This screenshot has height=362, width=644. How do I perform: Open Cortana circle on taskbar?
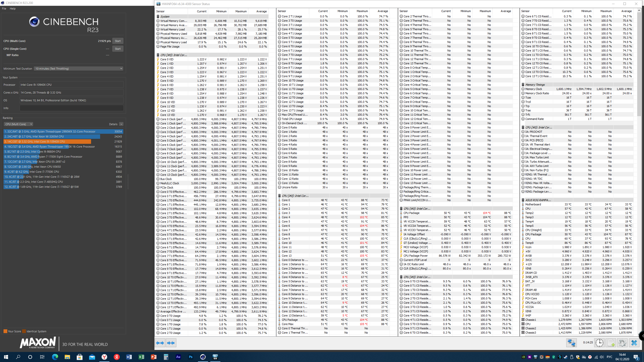click(30, 357)
